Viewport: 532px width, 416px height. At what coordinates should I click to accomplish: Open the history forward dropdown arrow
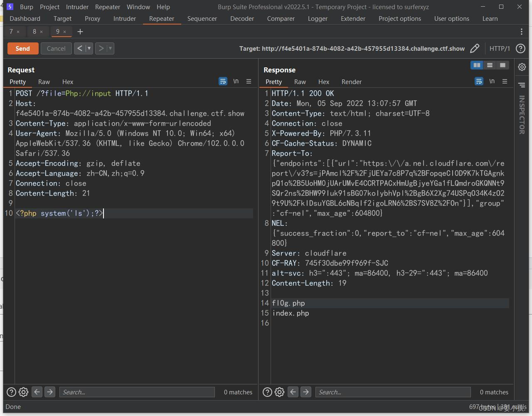110,48
